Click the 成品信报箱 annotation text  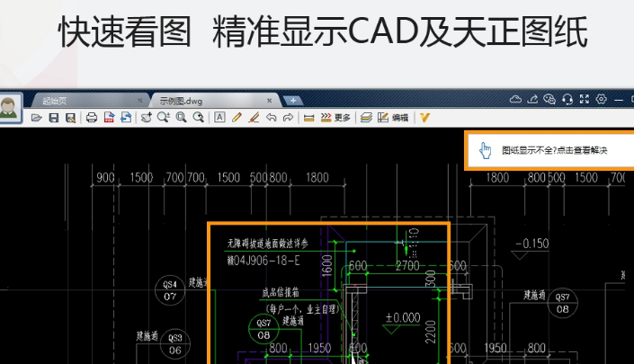coord(281,292)
